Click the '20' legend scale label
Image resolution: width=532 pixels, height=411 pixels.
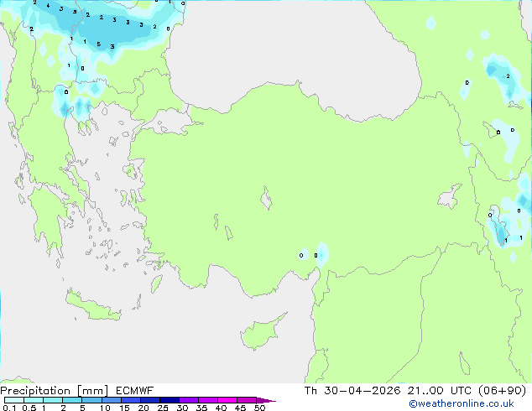click(x=143, y=408)
